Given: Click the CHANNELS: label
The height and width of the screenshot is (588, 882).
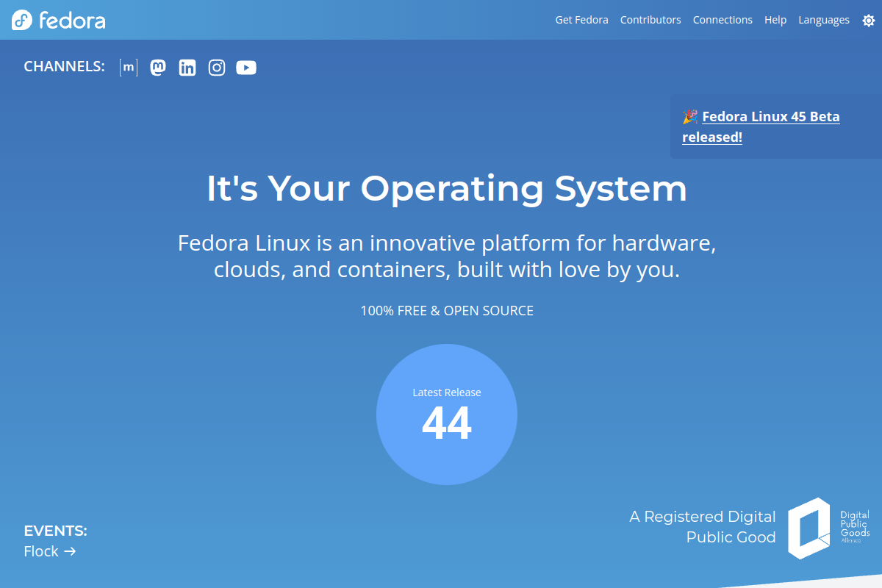Looking at the screenshot, I should pos(64,67).
